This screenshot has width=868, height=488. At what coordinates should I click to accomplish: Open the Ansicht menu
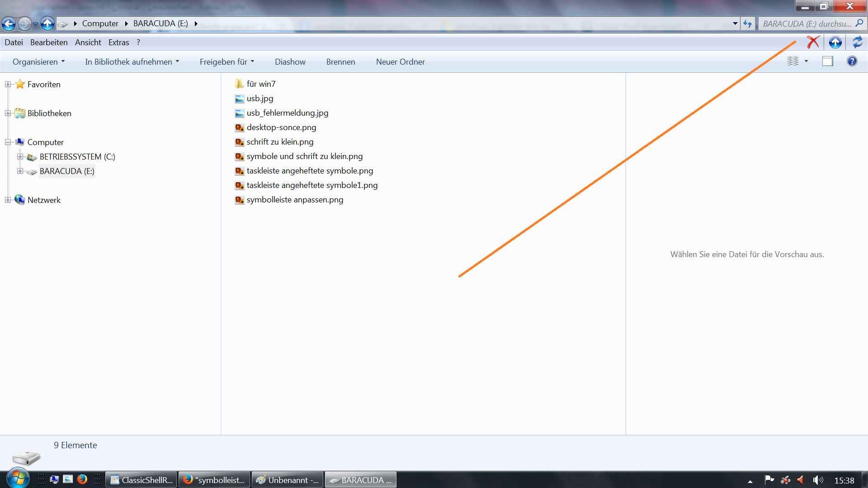pyautogui.click(x=88, y=42)
